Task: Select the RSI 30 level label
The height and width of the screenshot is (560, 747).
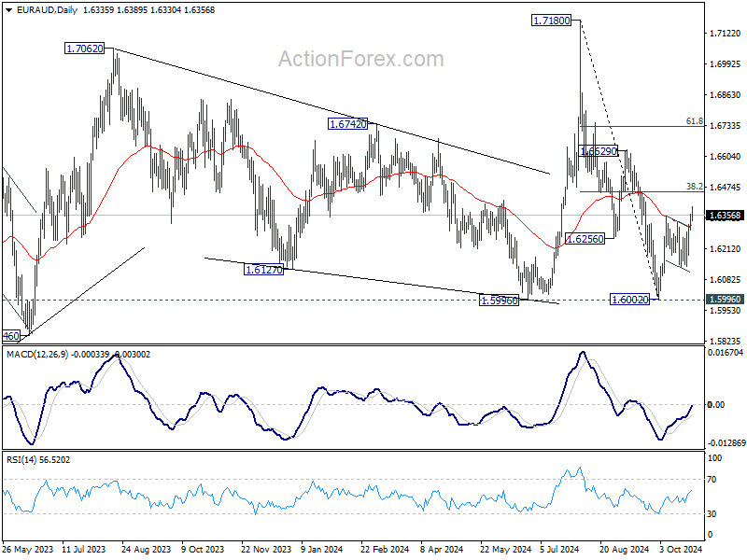Action: tap(712, 514)
